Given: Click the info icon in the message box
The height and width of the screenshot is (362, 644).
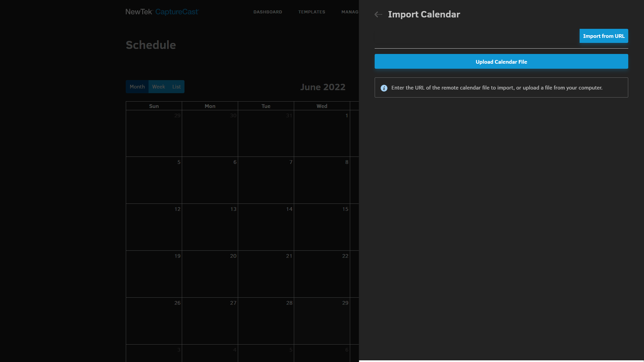Looking at the screenshot, I should click(384, 88).
